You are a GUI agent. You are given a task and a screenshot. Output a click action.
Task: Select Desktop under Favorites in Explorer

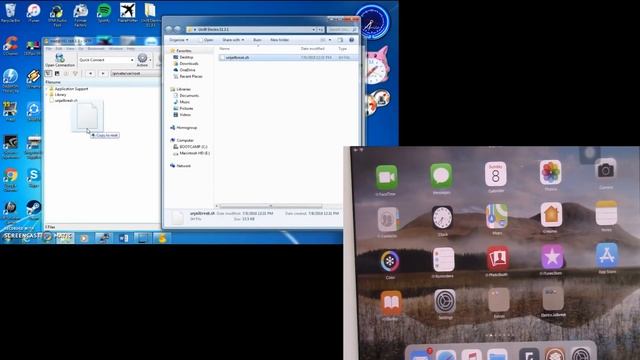pos(187,57)
